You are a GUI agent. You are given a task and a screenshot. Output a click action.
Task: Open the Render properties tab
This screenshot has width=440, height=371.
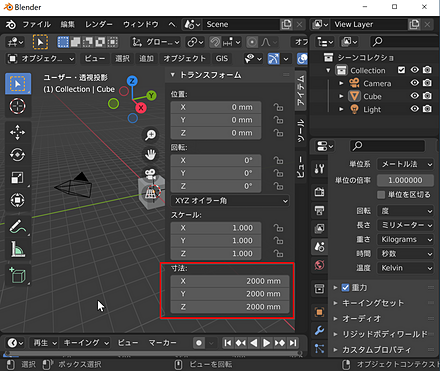[x=319, y=192]
